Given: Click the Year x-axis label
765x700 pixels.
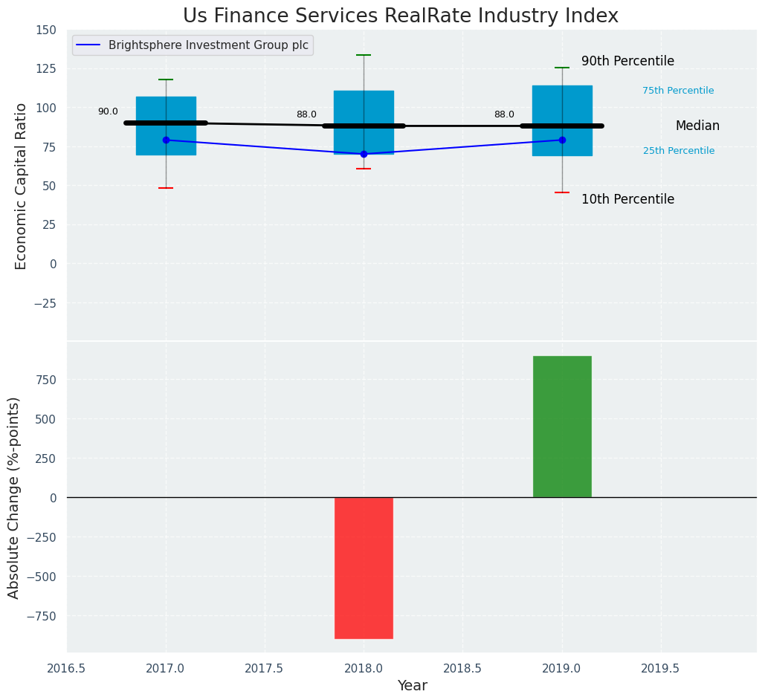Looking at the screenshot, I should [412, 686].
